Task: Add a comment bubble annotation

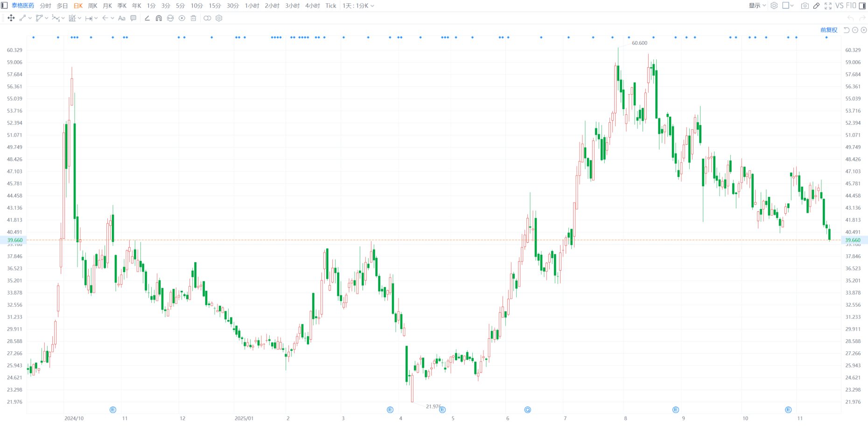Action: 133,18
